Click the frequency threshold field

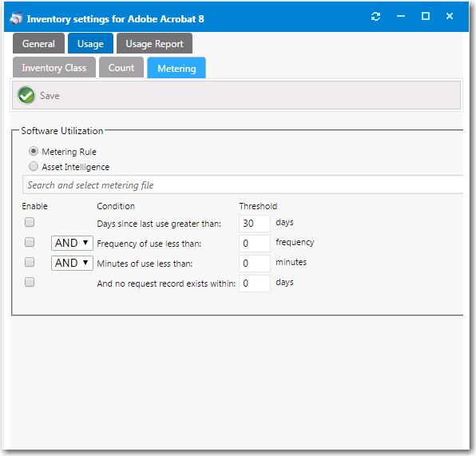255,244
